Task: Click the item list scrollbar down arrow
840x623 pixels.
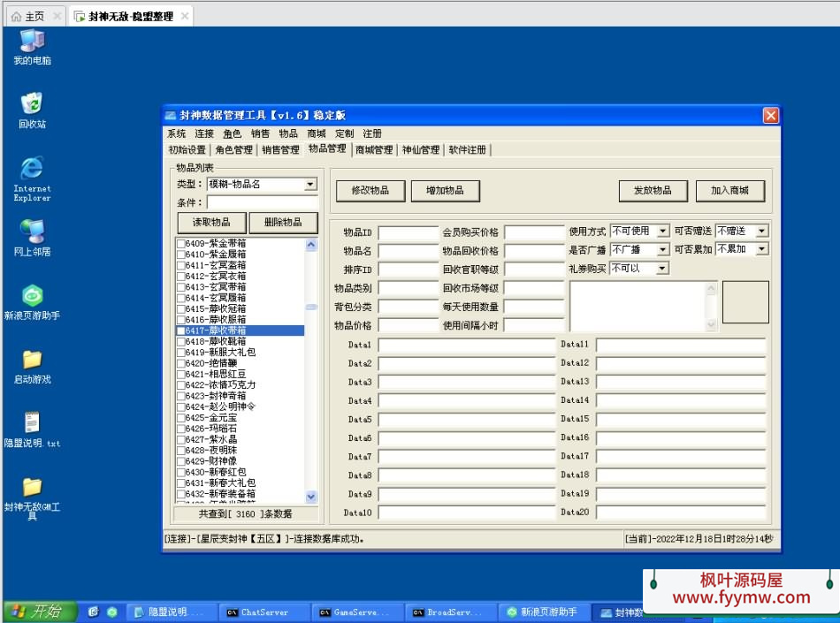Action: pos(310,497)
